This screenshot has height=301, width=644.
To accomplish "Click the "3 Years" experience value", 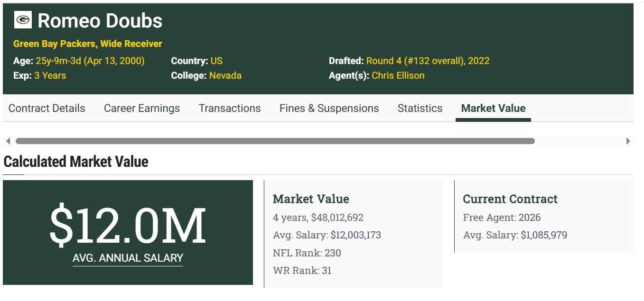I will tap(50, 75).
